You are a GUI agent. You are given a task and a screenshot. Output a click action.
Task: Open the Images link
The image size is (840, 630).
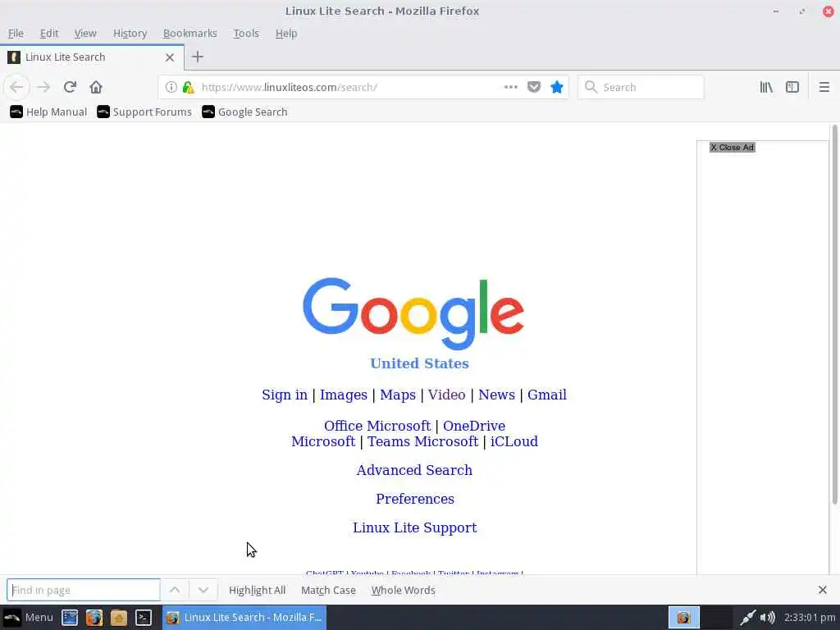tap(344, 395)
